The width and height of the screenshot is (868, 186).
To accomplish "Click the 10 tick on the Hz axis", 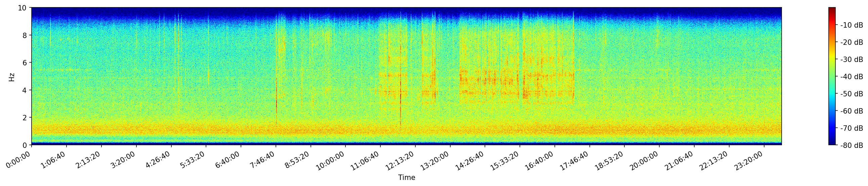I will click(x=22, y=8).
